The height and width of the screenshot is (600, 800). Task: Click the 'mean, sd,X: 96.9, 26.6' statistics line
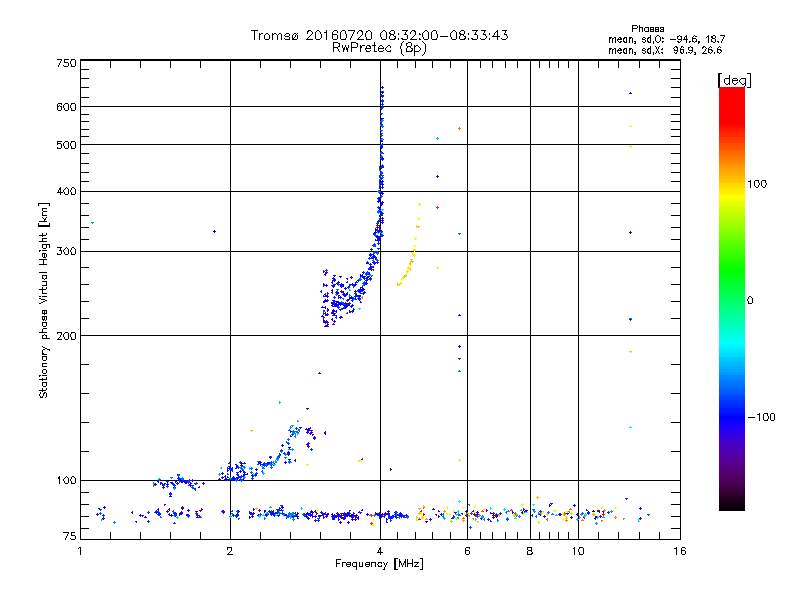(665, 50)
